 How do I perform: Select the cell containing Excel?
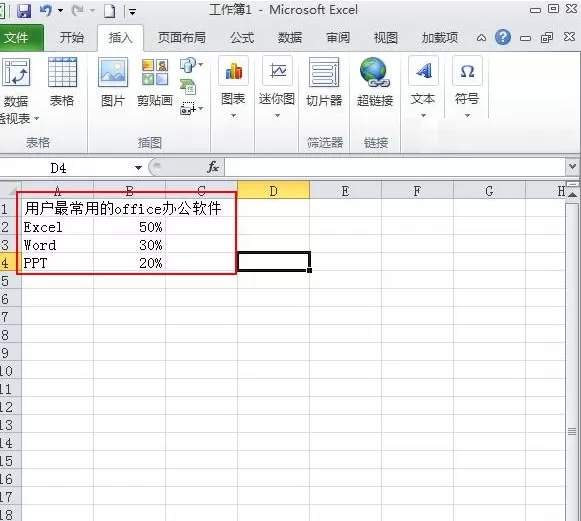[57, 227]
